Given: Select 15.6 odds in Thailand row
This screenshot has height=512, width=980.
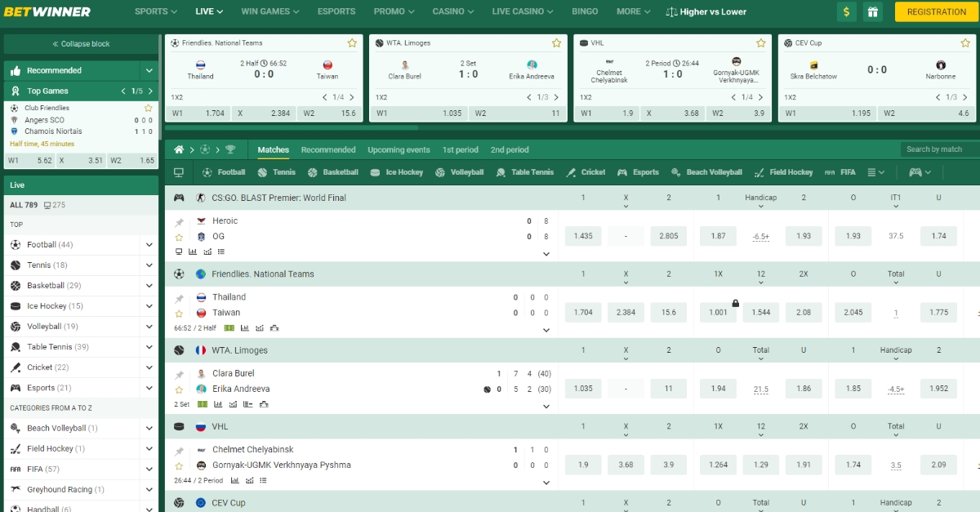Looking at the screenshot, I should pyautogui.click(x=669, y=312).
